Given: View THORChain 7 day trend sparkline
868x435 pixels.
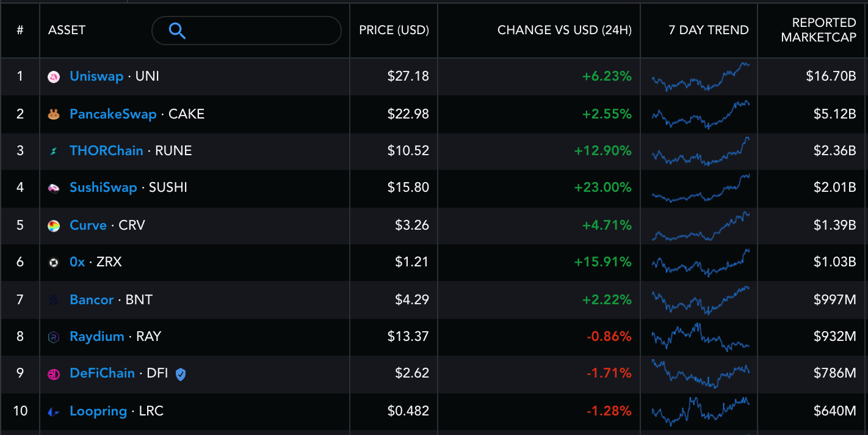Looking at the screenshot, I should (x=700, y=152).
